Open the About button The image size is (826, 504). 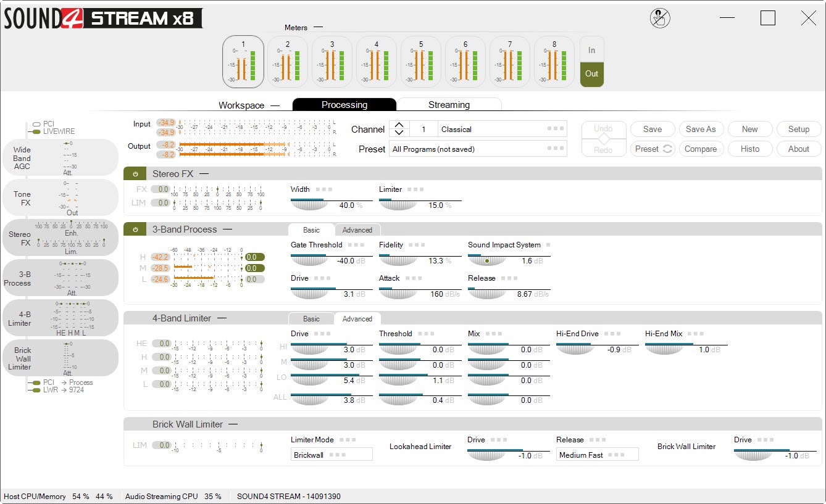pyautogui.click(x=799, y=149)
